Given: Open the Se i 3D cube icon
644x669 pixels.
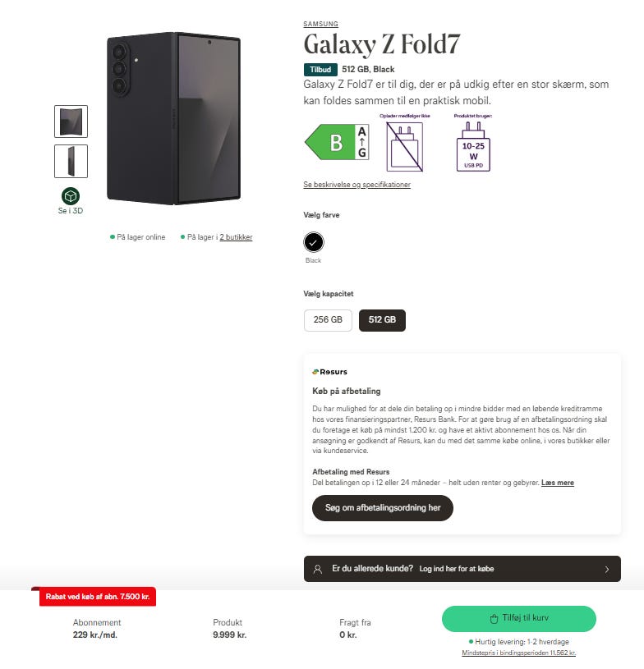Looking at the screenshot, I should coord(71,196).
